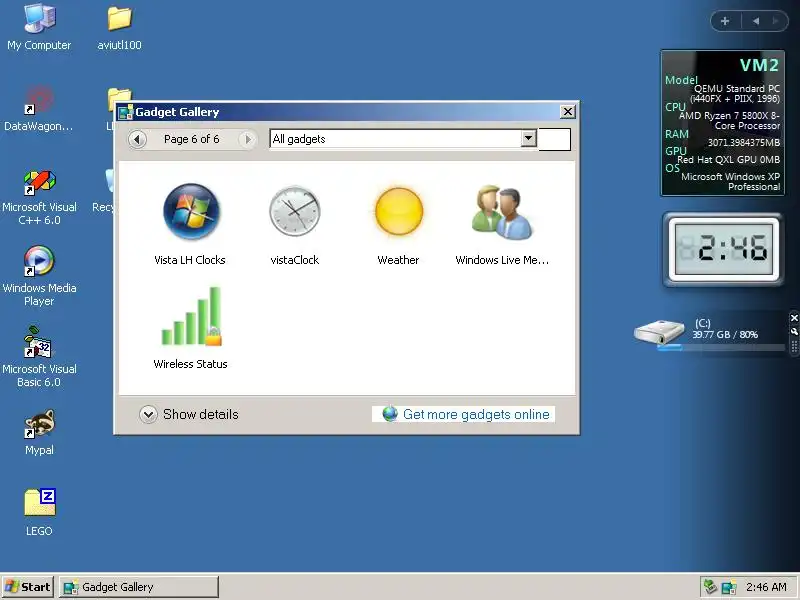The image size is (800, 600).
Task: Click the digital clock gadget showing 2:46
Action: coord(723,249)
